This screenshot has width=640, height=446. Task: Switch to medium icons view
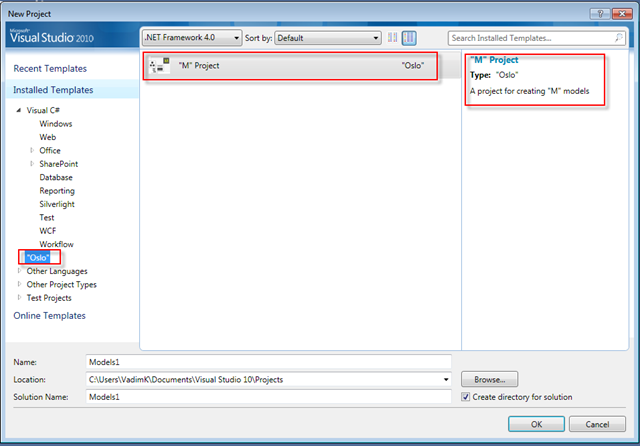(x=409, y=38)
